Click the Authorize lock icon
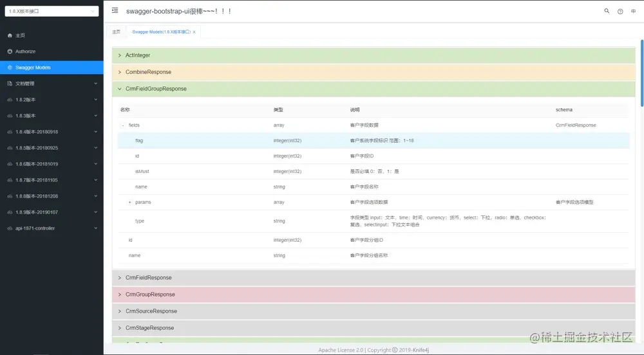Viewport: 644px width, 355px height. [10, 51]
